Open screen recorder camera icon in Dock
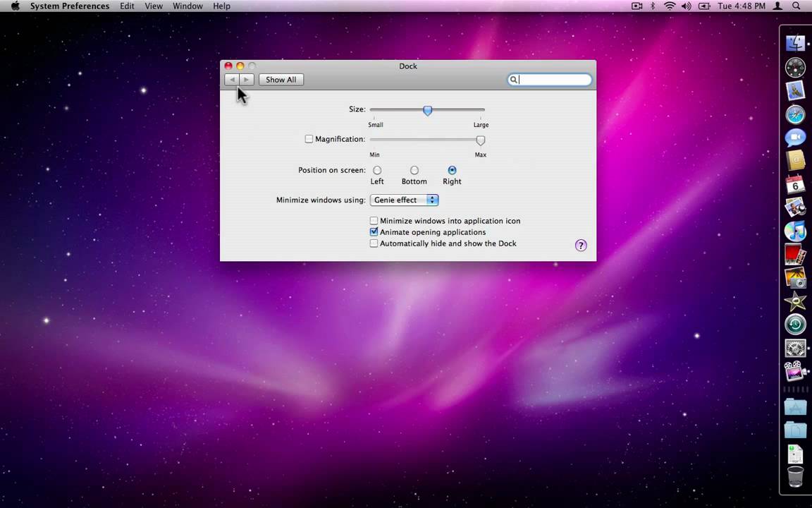Screen dimensions: 812x508 pyautogui.click(x=795, y=371)
